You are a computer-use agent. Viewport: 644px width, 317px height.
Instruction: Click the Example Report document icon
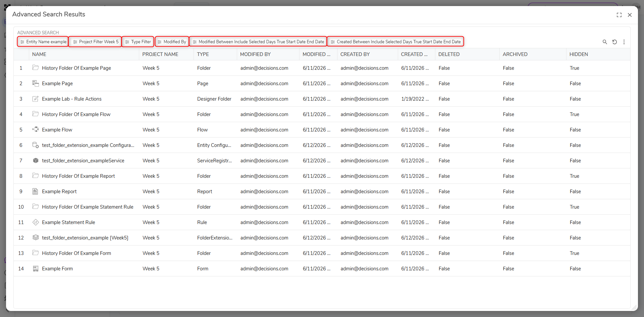pyautogui.click(x=35, y=191)
